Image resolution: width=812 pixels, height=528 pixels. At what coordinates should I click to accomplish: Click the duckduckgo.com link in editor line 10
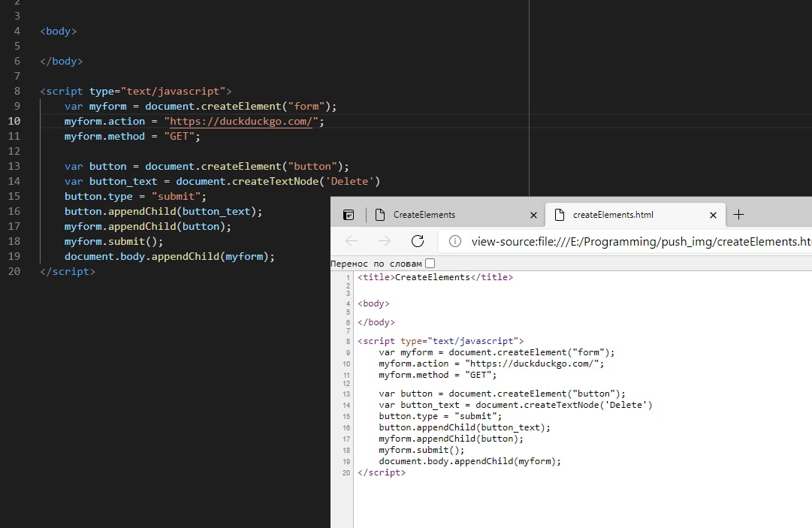point(241,121)
